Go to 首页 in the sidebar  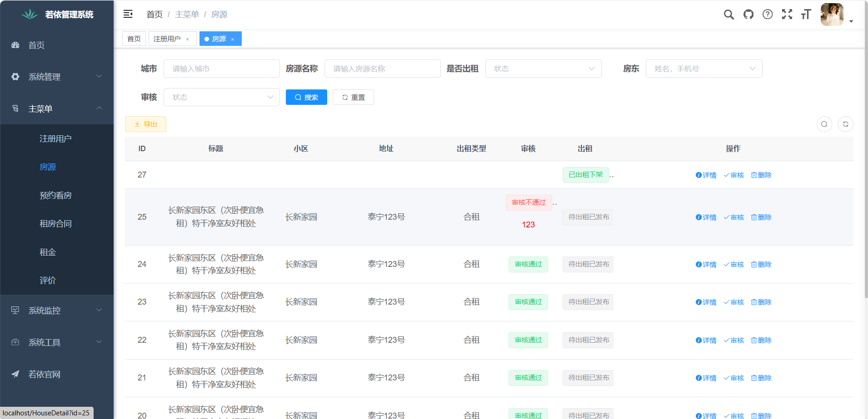pos(57,45)
